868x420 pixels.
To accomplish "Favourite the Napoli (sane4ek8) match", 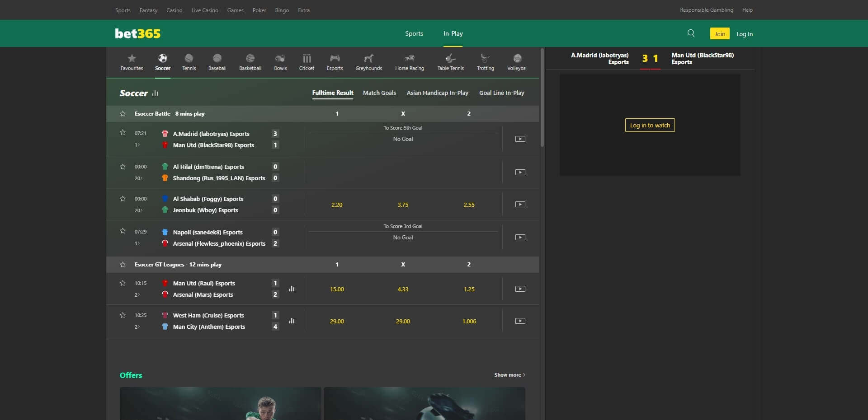I will point(123,231).
